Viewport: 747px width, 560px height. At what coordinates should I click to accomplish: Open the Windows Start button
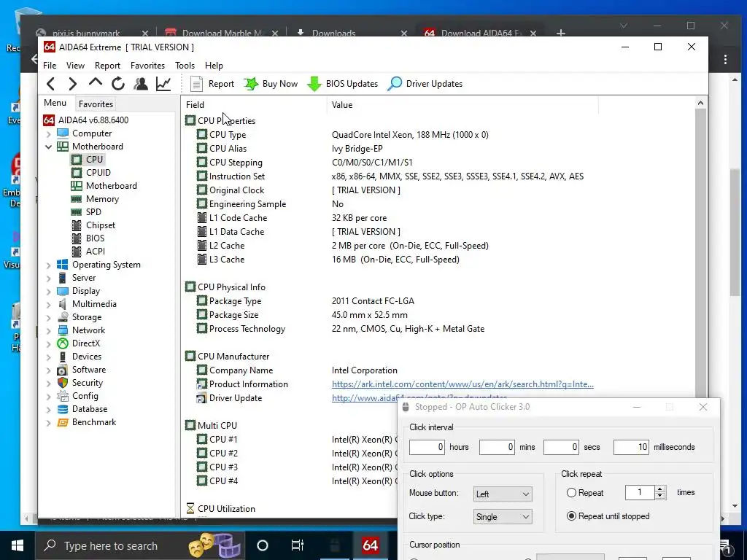click(18, 545)
